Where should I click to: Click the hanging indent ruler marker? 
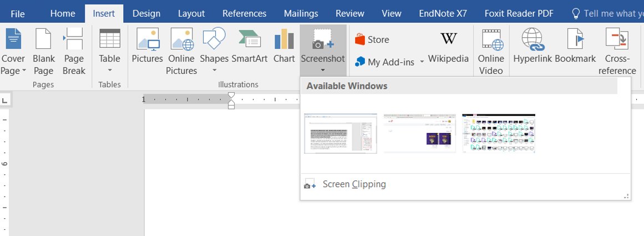pyautogui.click(x=231, y=103)
